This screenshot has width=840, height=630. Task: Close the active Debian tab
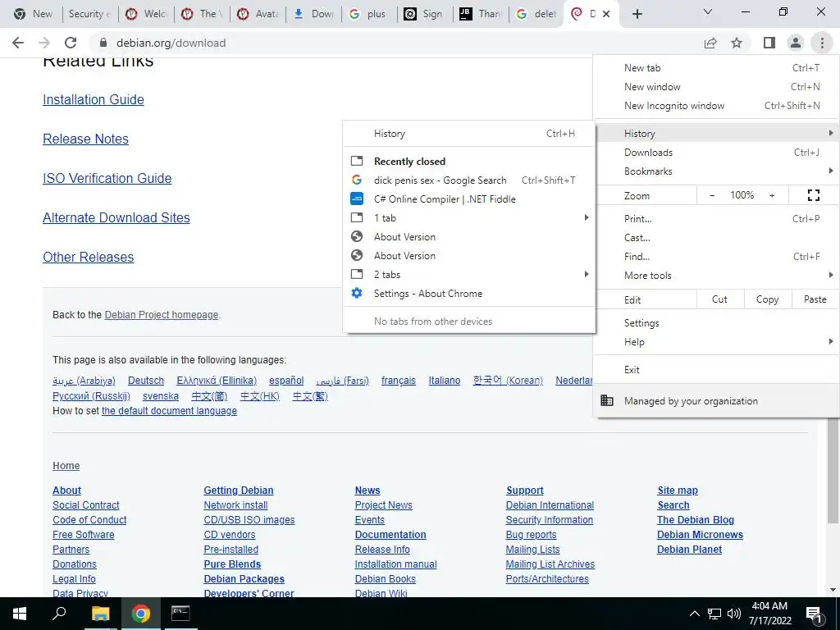(x=606, y=14)
